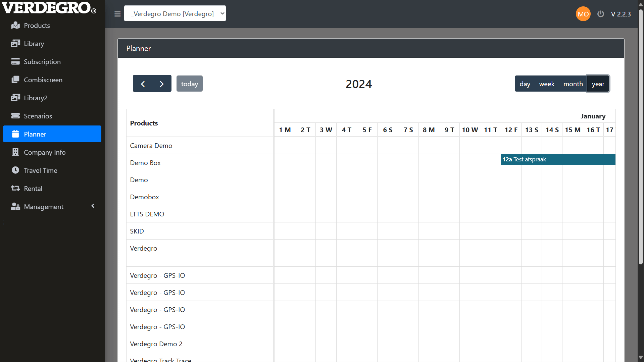The image size is (644, 362).
Task: Click the Subscription card icon
Action: (x=15, y=62)
